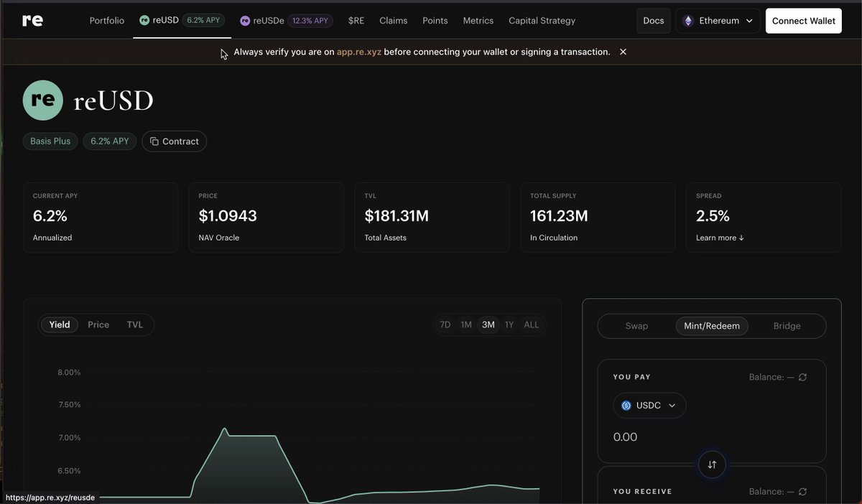
Task: Expand the Ethereum network dropdown
Action: point(718,21)
